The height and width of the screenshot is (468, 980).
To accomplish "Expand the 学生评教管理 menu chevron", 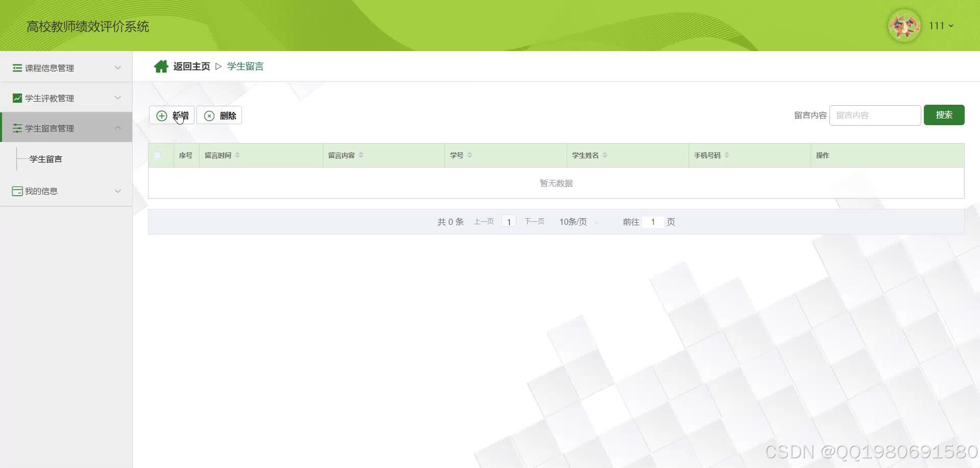I will point(118,98).
